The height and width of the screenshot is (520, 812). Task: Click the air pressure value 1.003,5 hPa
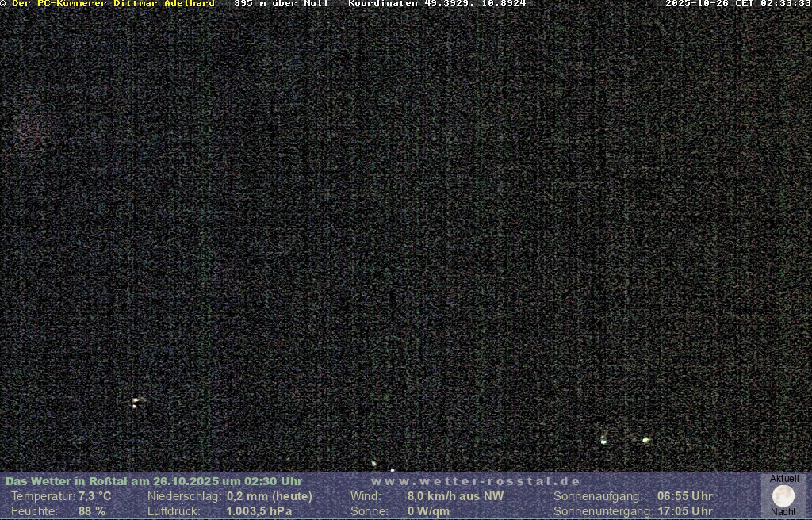[259, 511]
